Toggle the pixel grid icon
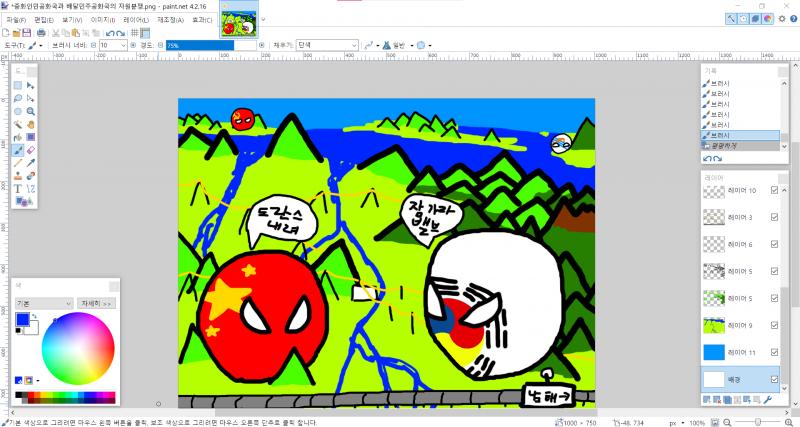This screenshot has width=800, height=427. pos(135,33)
